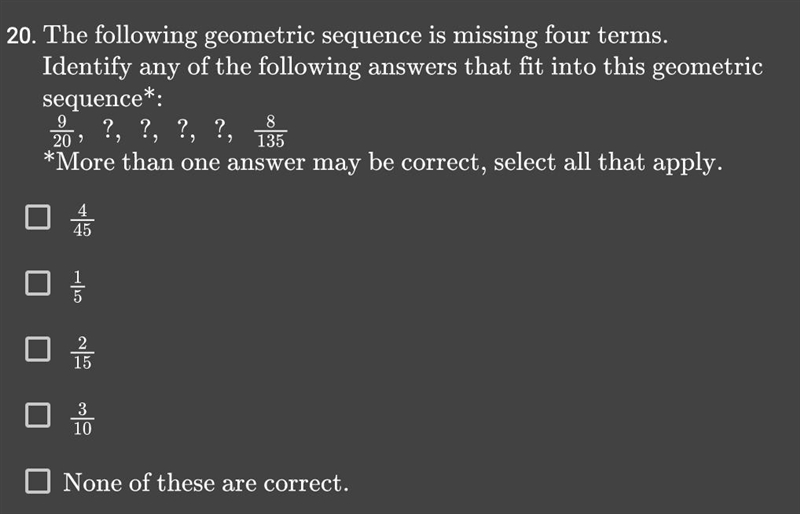This screenshot has width=800, height=514.
Task: Tick the 1/5 answer checkbox
Action: coord(38,283)
